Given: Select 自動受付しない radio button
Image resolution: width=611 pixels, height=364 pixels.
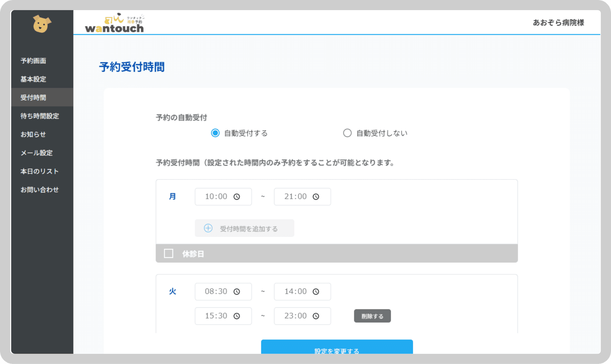Looking at the screenshot, I should [x=347, y=133].
